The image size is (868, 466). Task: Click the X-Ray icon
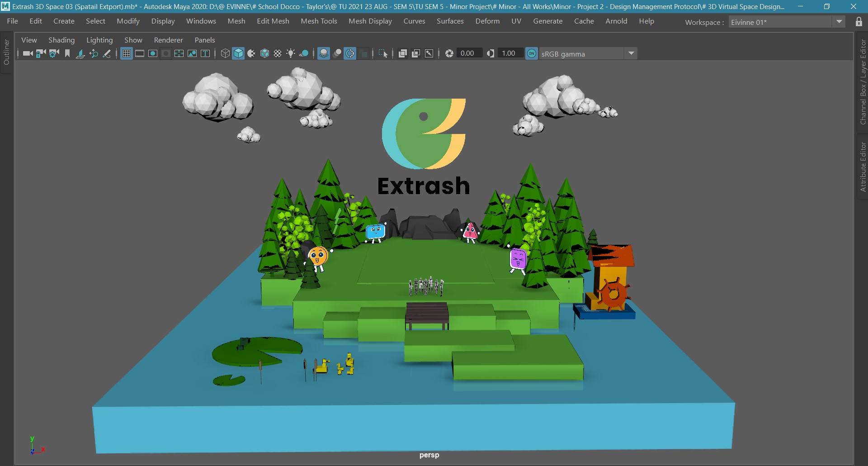(x=402, y=53)
